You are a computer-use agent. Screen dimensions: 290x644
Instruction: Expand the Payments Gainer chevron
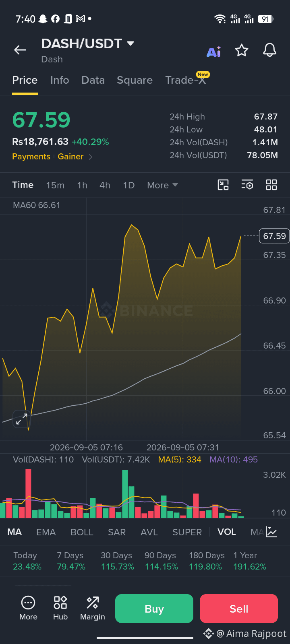click(91, 157)
